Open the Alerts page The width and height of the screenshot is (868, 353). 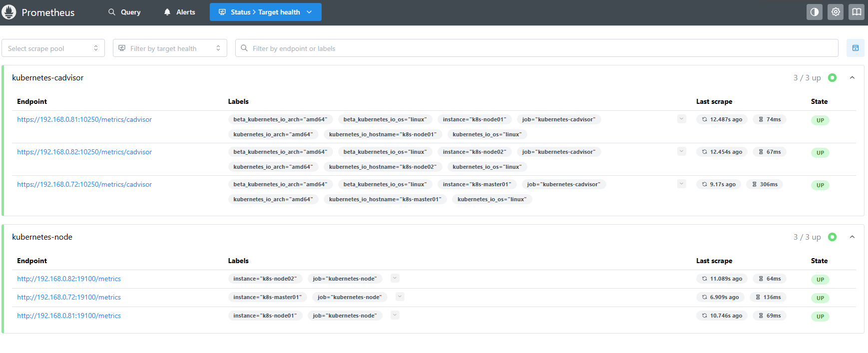coord(180,12)
